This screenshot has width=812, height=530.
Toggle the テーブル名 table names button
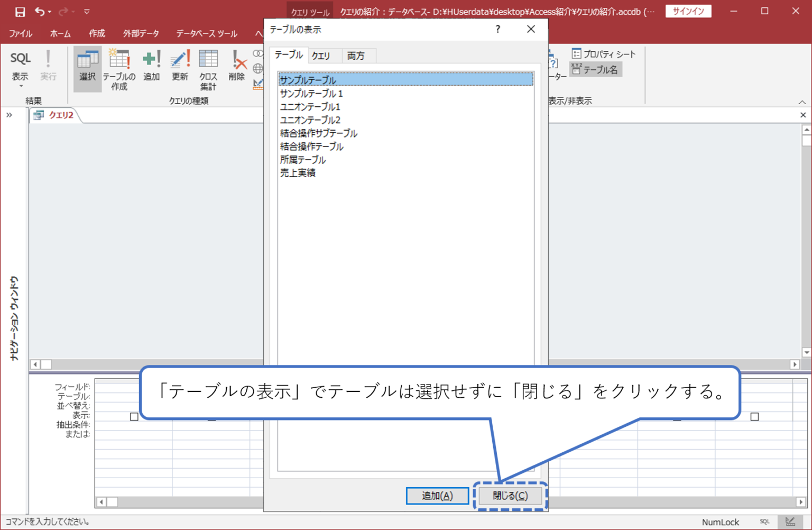tap(595, 69)
